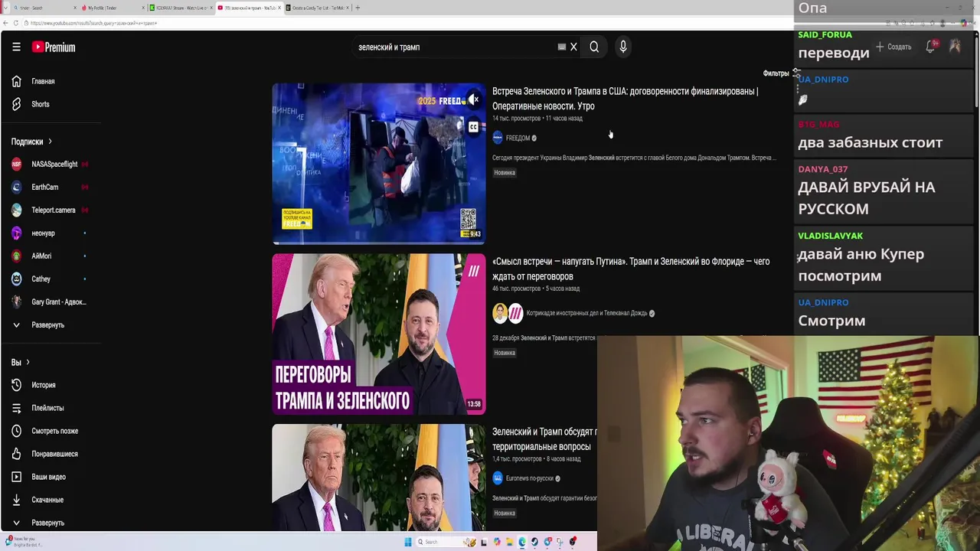Open the on-screen keyboard in search box
Screen dimensions: 980x551
pos(562,47)
